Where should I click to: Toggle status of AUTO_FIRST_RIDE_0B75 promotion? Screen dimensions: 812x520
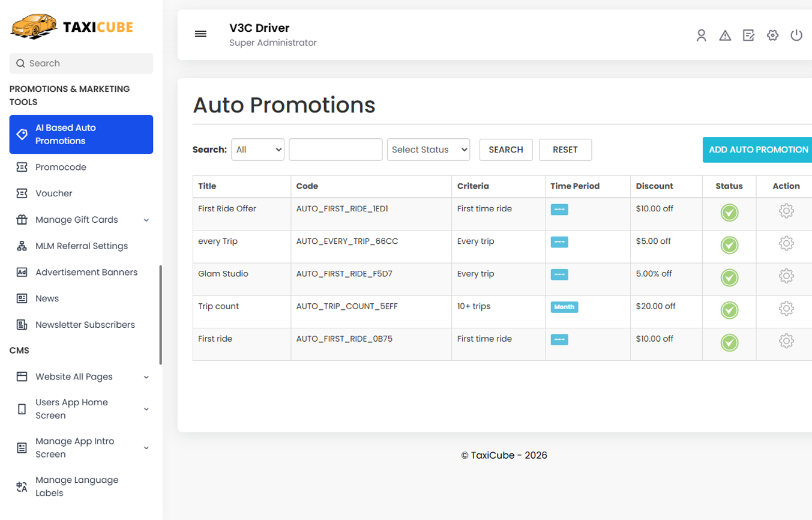729,342
